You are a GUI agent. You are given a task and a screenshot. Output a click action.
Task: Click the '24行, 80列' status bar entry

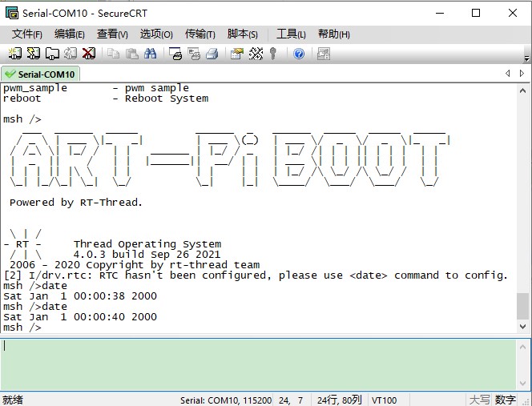pos(339,400)
